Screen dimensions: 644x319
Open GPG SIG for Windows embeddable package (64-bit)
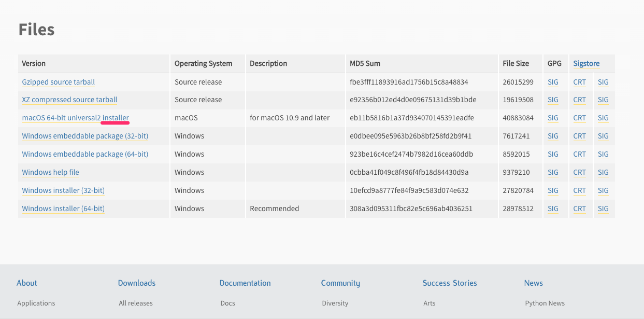[x=553, y=154]
